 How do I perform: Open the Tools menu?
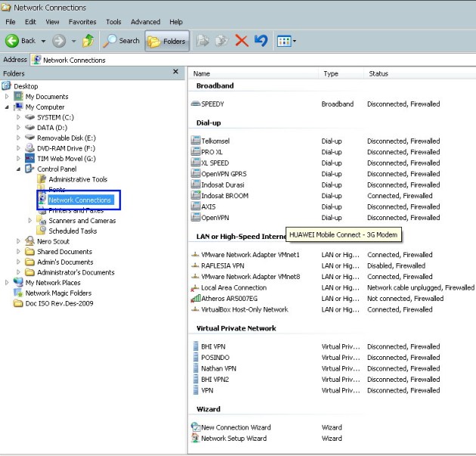tap(113, 22)
